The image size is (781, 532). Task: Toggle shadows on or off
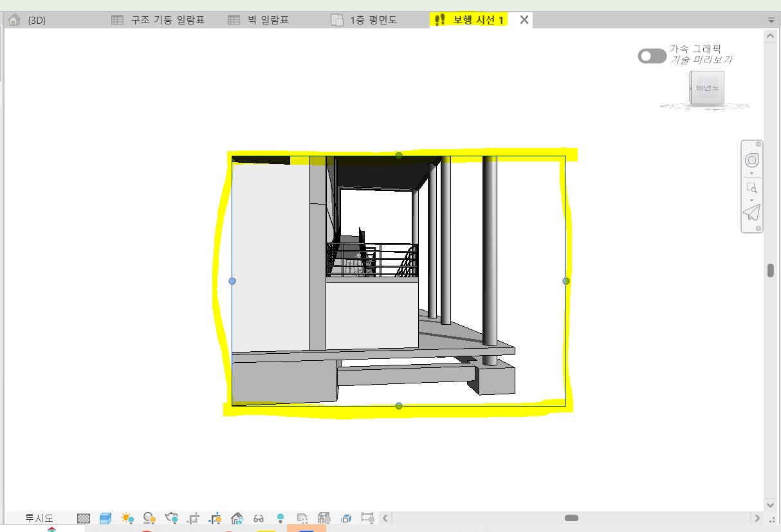point(149,518)
